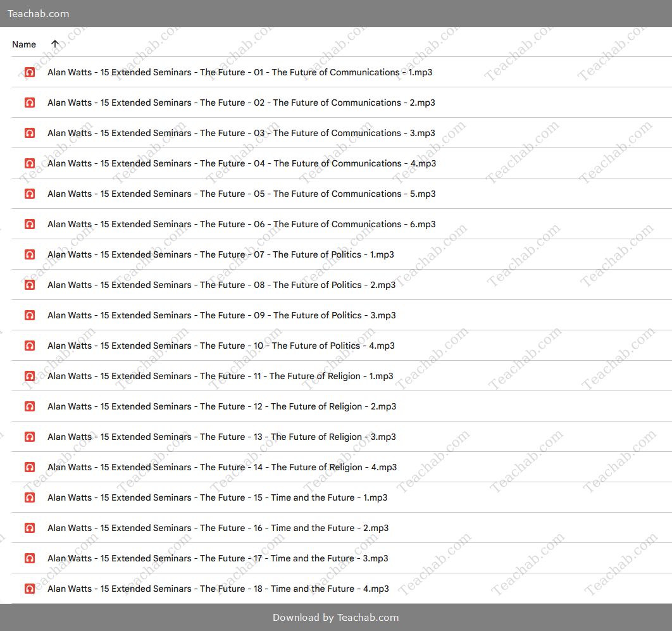This screenshot has height=631, width=672.
Task: Select file name '14 - The Future of Religion - 4.mp3'
Action: coord(222,467)
